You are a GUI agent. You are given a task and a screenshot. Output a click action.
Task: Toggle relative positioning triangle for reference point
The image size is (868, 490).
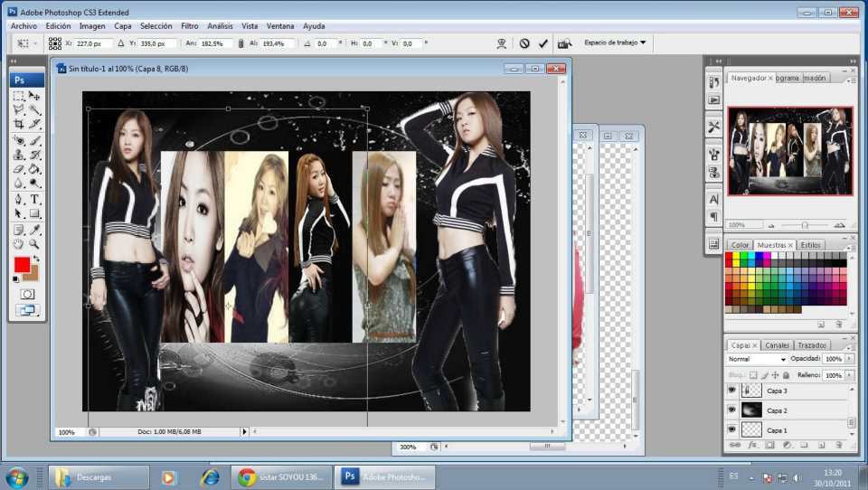pyautogui.click(x=121, y=43)
